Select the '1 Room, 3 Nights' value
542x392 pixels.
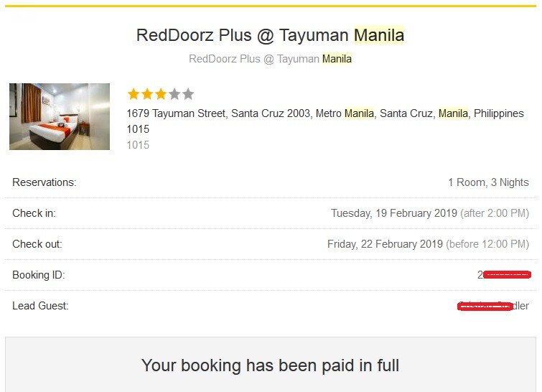(488, 182)
